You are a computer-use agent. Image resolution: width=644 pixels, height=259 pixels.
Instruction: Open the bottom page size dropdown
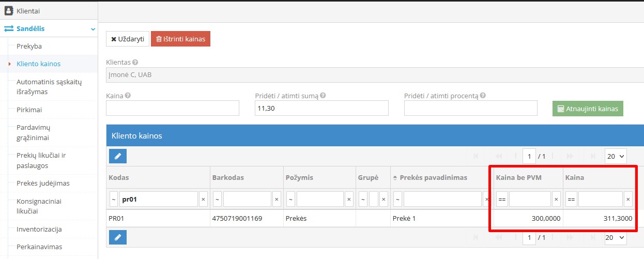[615, 237]
